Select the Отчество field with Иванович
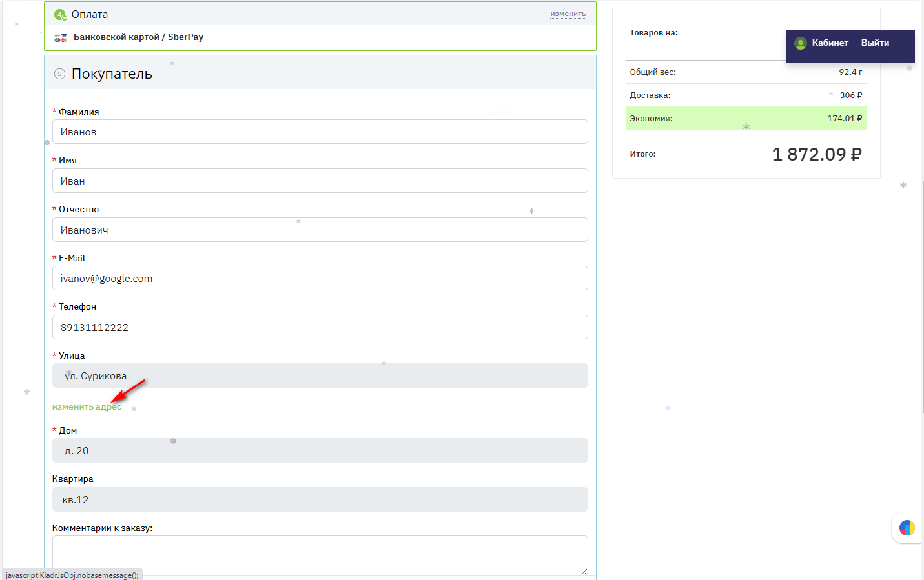The width and height of the screenshot is (924, 580). click(x=320, y=230)
